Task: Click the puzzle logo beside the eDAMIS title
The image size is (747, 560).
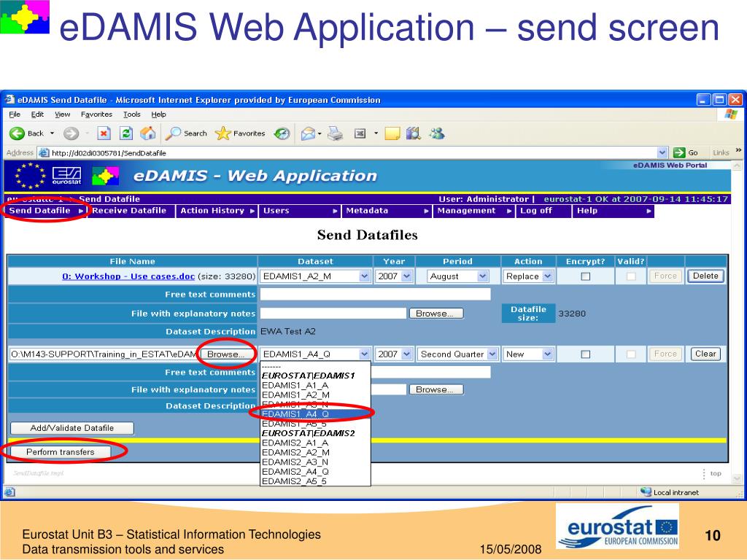Action: click(x=105, y=176)
